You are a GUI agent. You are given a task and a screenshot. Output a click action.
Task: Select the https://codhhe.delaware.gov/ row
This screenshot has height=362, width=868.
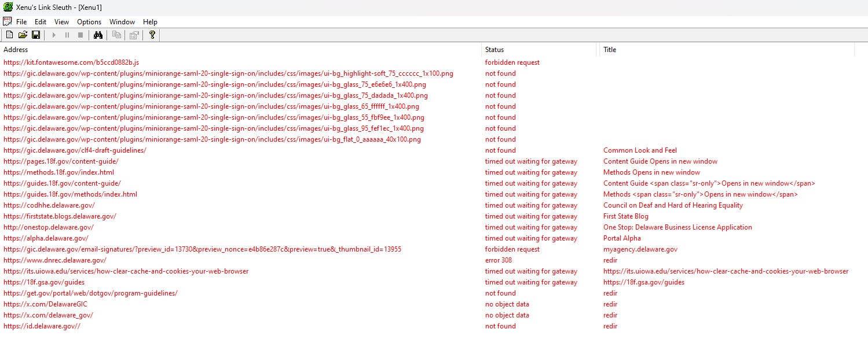coord(49,205)
